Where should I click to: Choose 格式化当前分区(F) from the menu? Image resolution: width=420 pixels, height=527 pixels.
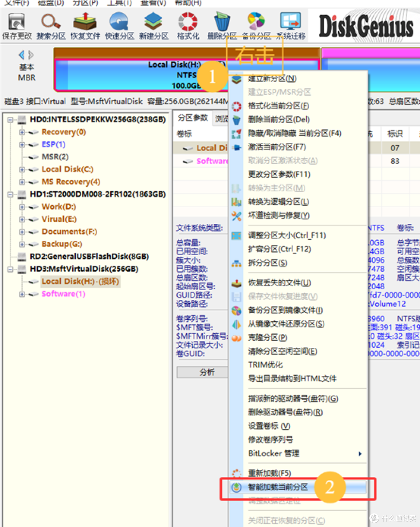(x=298, y=106)
